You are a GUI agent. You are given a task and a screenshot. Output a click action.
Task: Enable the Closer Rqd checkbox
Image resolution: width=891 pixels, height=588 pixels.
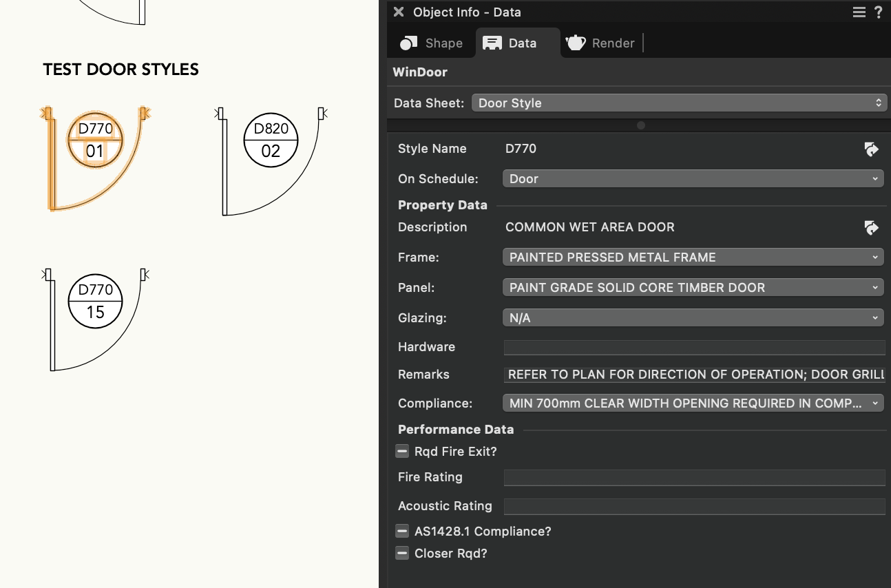403,554
